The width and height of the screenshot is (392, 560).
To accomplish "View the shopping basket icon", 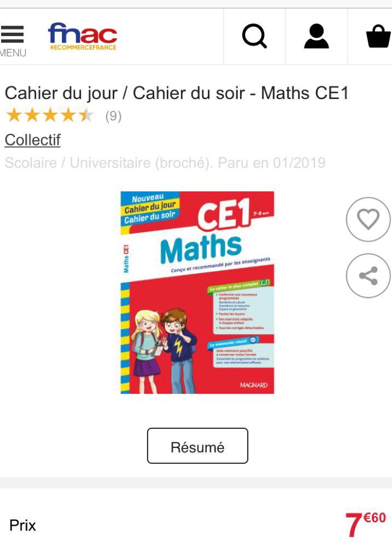I will tap(378, 36).
